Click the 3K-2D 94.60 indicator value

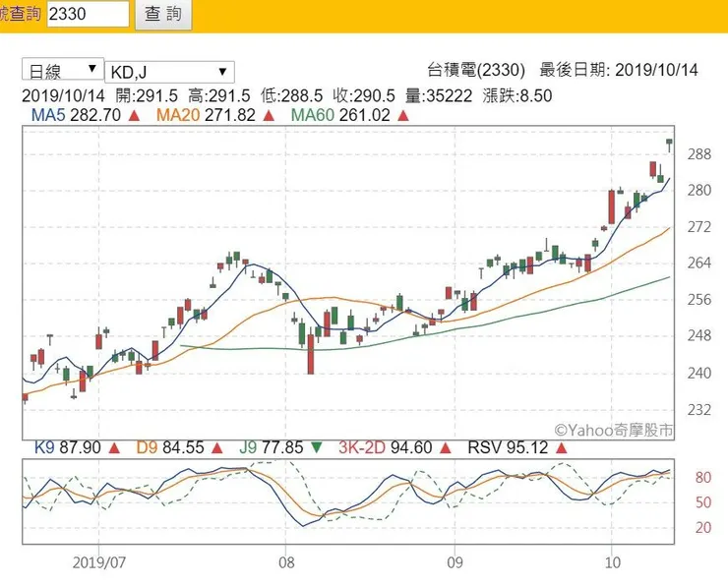386,447
